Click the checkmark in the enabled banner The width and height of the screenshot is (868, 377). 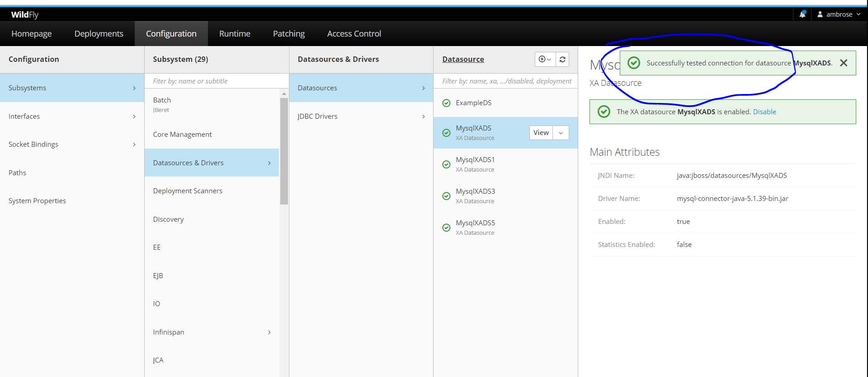click(x=604, y=112)
